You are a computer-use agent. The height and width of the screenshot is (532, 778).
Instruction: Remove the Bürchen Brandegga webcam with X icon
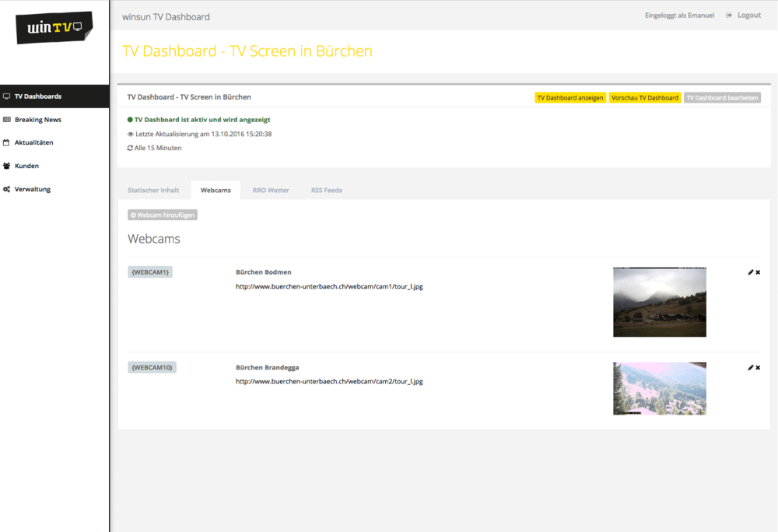(x=758, y=367)
